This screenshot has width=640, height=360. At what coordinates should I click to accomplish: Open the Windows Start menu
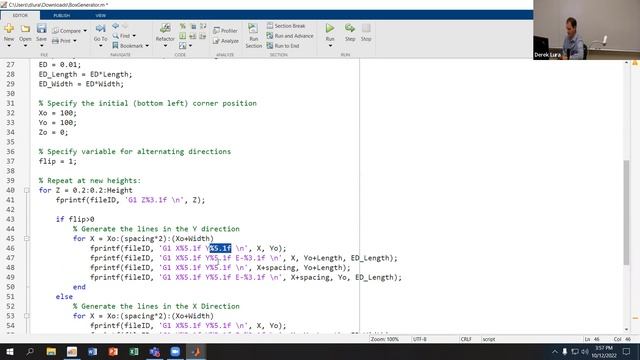tap(9, 351)
